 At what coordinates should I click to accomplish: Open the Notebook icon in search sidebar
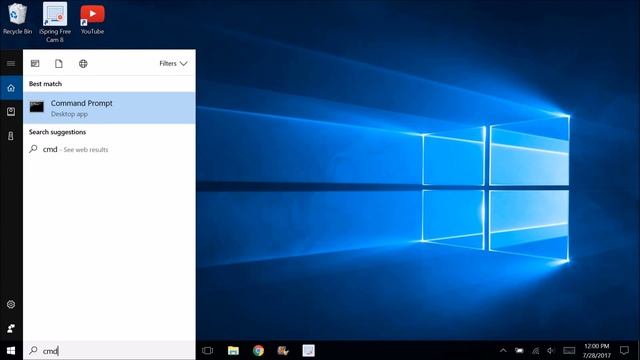click(11, 111)
